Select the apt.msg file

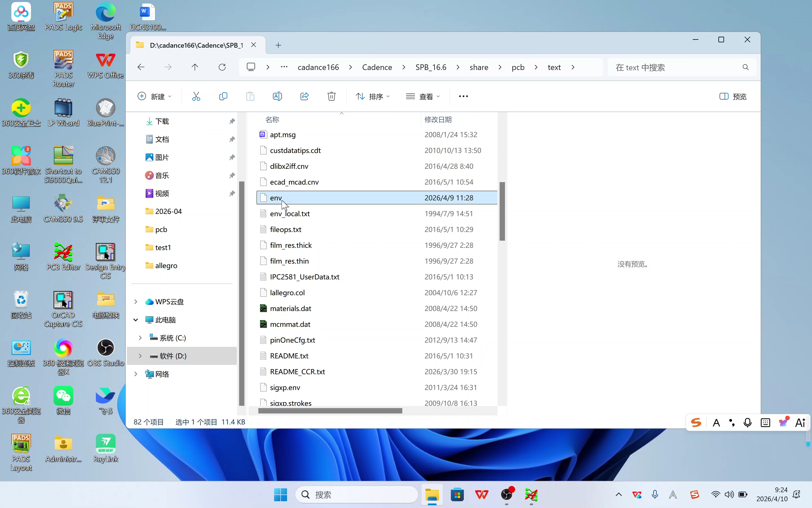pyautogui.click(x=376, y=135)
